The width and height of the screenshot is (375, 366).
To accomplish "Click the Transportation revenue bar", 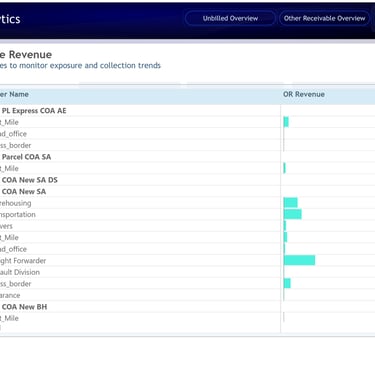I will (293, 214).
